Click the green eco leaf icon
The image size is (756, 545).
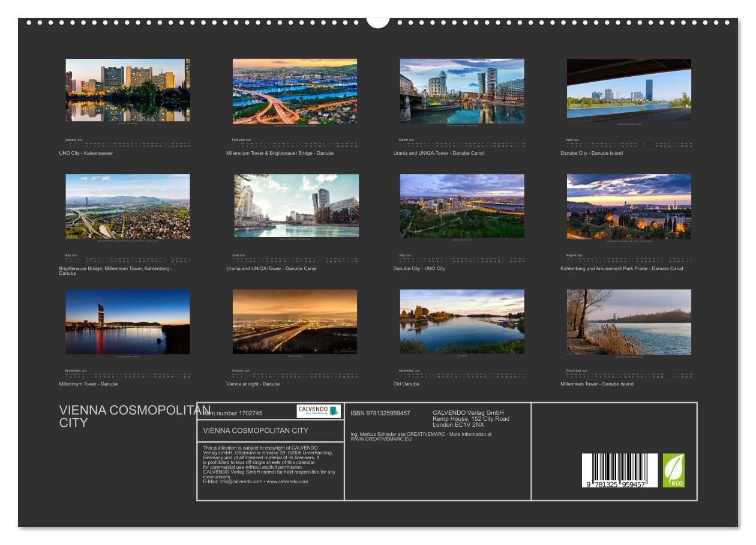click(x=673, y=470)
